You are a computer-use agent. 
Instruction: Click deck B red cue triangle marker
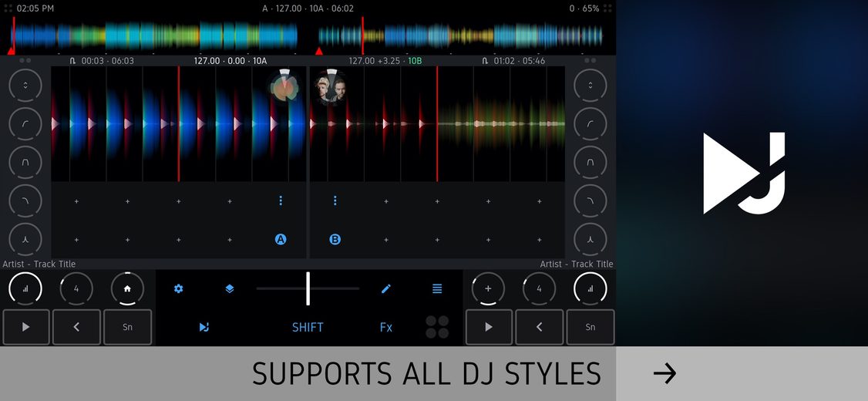319,51
